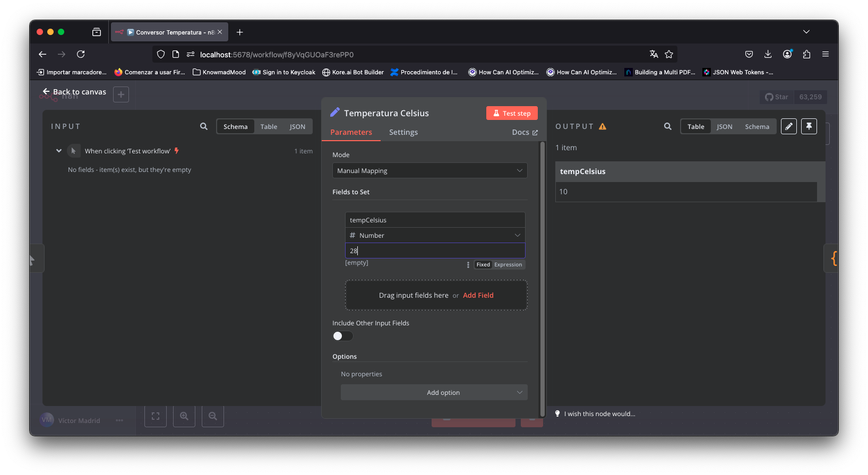This screenshot has height=475, width=868.
Task: Bookmark page with the star icon
Action: 669,54
